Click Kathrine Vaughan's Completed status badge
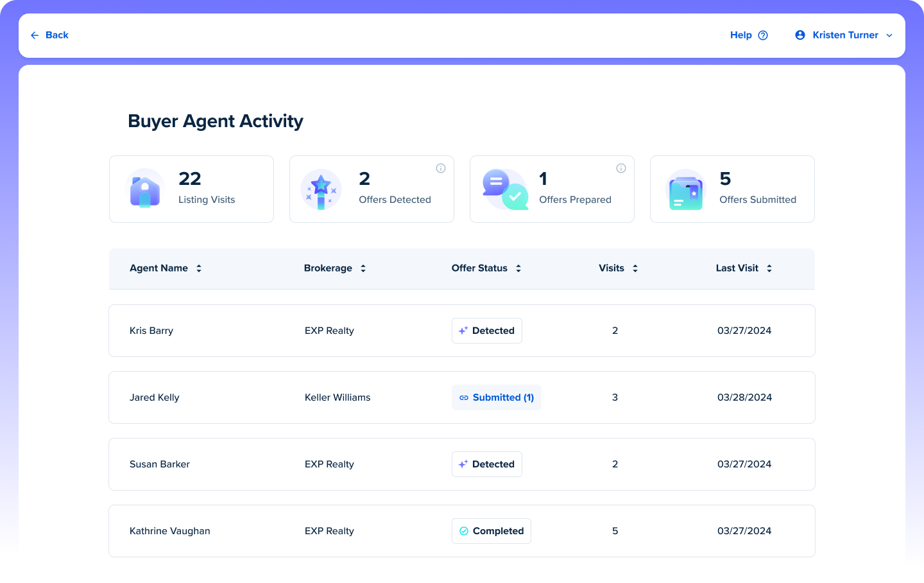The height and width of the screenshot is (583, 924). (x=492, y=531)
